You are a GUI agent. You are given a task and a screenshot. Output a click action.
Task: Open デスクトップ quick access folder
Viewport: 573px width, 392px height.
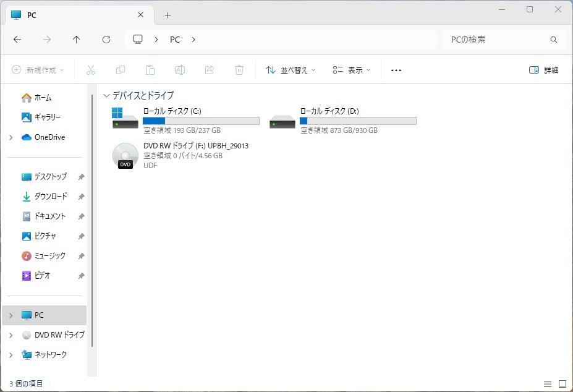click(x=45, y=177)
